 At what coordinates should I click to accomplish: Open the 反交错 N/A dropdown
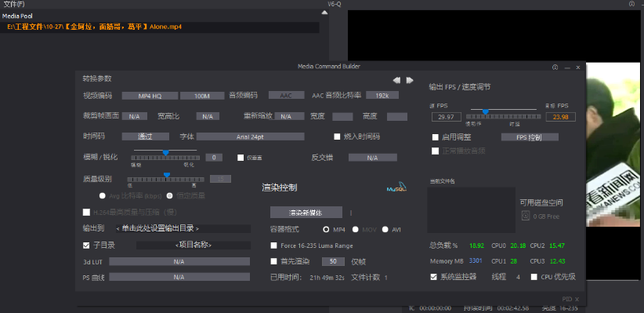coord(372,158)
